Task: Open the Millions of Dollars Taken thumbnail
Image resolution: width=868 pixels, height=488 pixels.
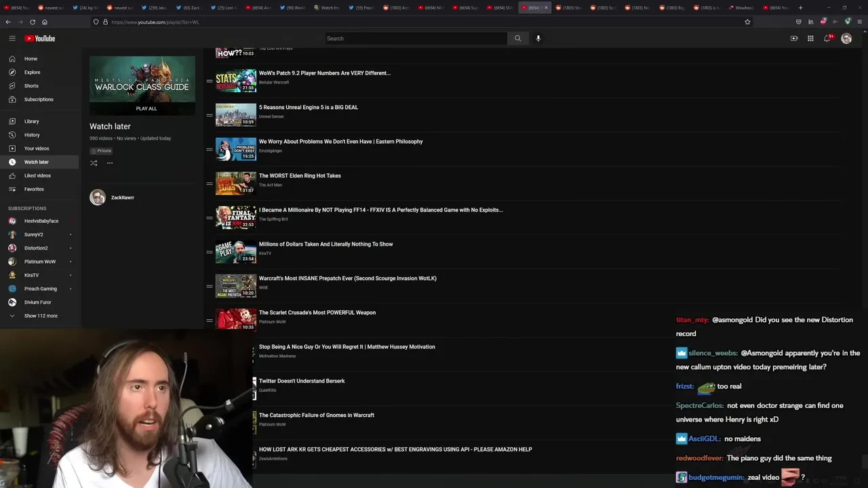Action: pos(236,252)
